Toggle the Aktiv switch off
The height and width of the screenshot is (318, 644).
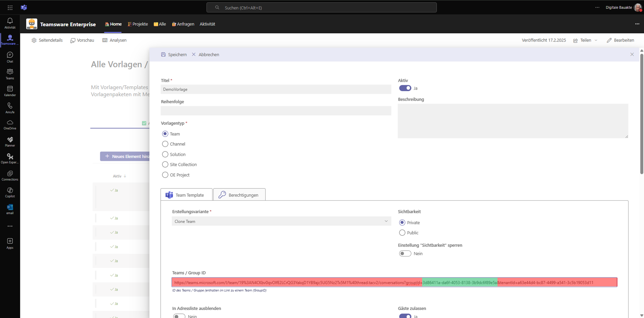click(x=405, y=88)
